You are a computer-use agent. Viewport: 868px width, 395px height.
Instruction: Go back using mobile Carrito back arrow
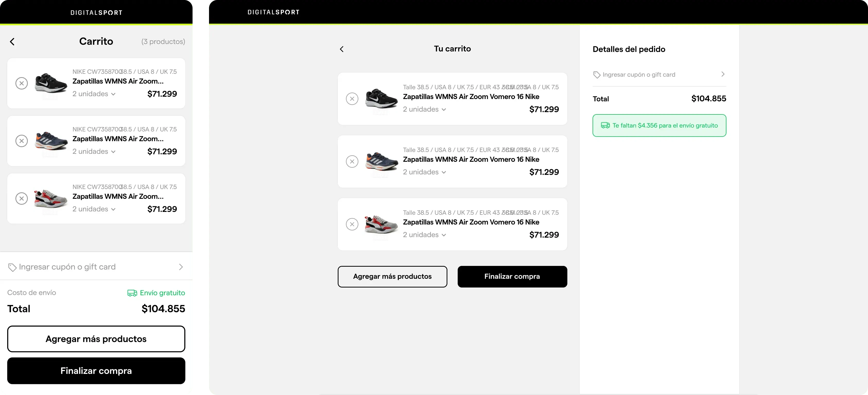[x=12, y=42]
